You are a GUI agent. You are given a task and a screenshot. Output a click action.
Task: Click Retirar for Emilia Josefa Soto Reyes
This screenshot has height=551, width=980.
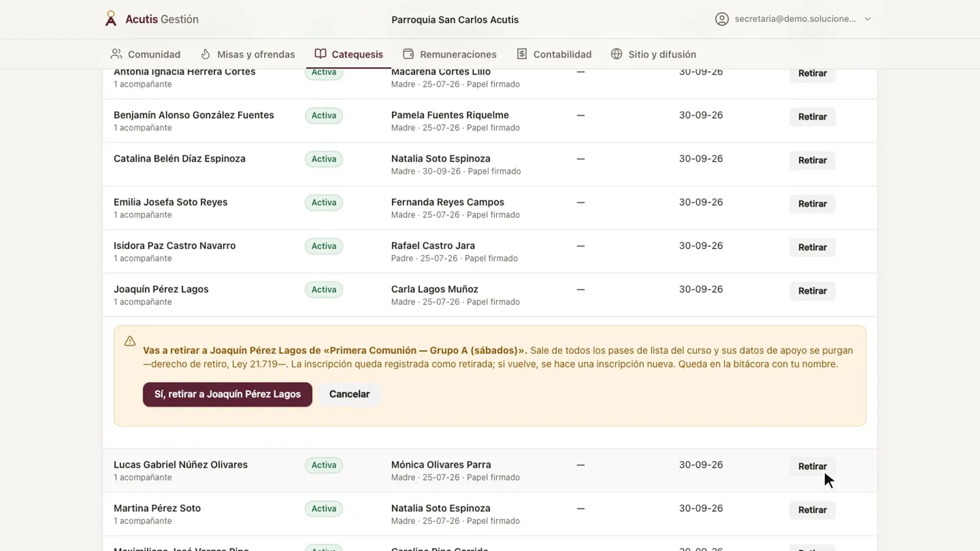point(813,204)
